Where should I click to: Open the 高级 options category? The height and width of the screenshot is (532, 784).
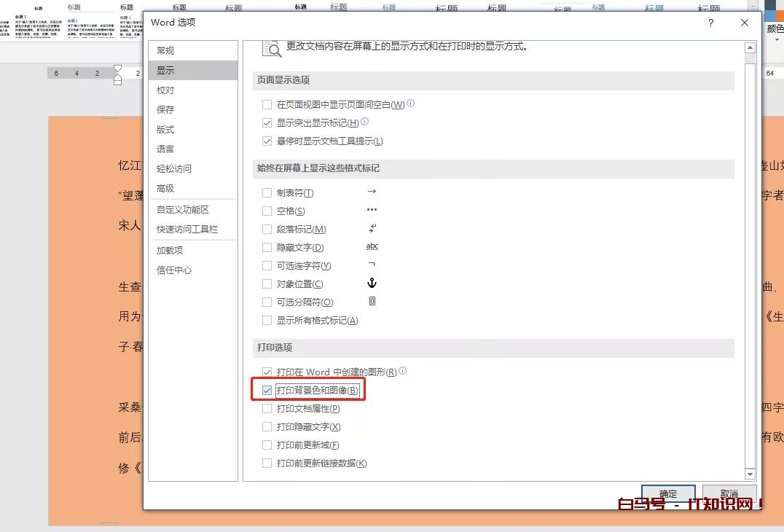click(165, 188)
